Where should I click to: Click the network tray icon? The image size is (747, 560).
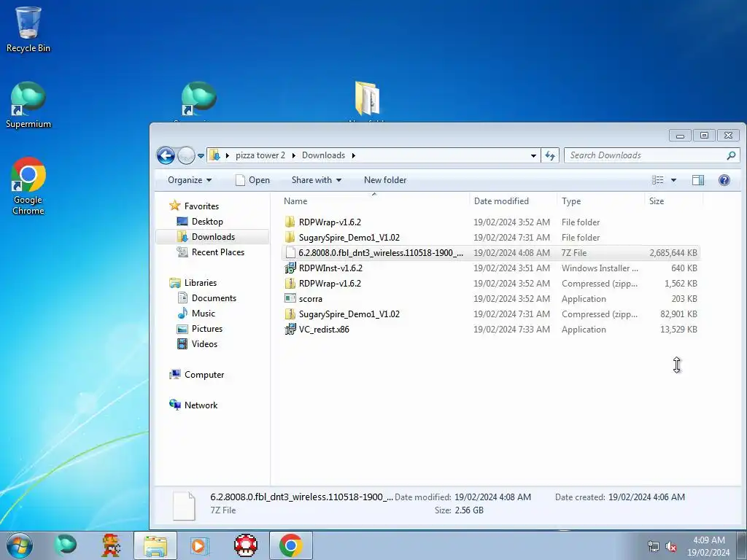coord(653,547)
